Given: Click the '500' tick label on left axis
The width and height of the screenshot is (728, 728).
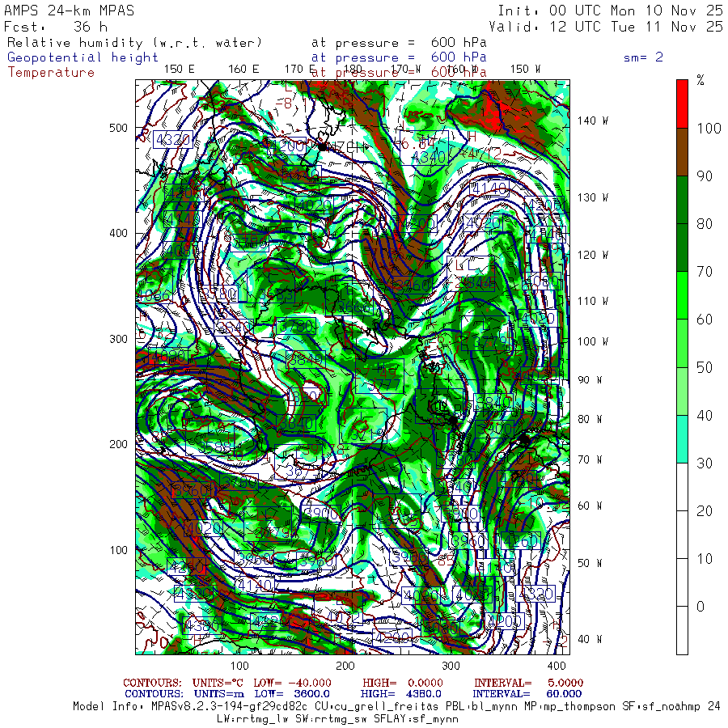Looking at the screenshot, I should click(x=118, y=128).
